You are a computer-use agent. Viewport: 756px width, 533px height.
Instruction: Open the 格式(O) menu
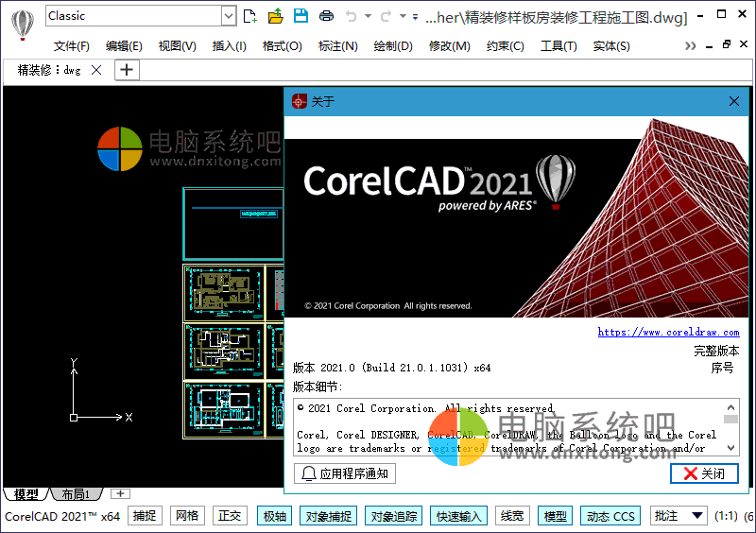pos(282,45)
